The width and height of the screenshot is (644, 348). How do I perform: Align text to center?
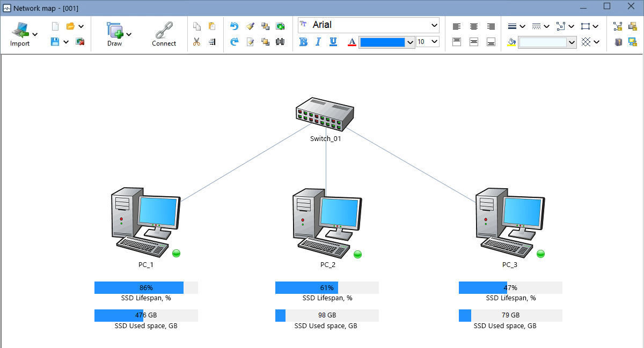coord(474,26)
